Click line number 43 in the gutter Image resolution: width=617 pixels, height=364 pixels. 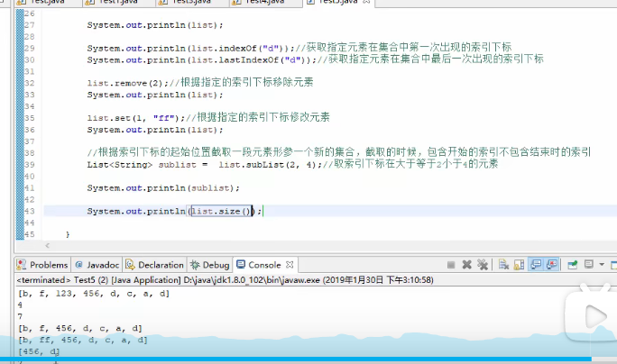click(x=30, y=211)
